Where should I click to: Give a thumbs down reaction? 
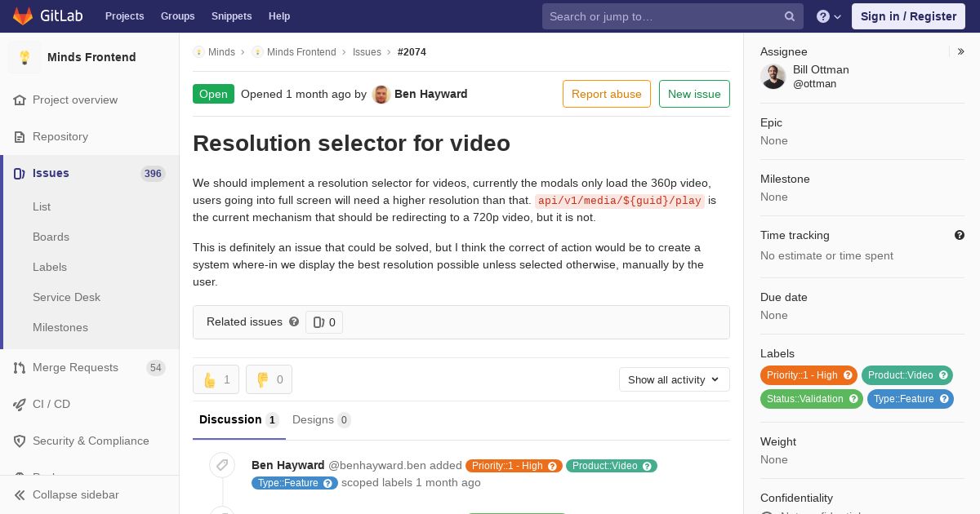(x=269, y=379)
